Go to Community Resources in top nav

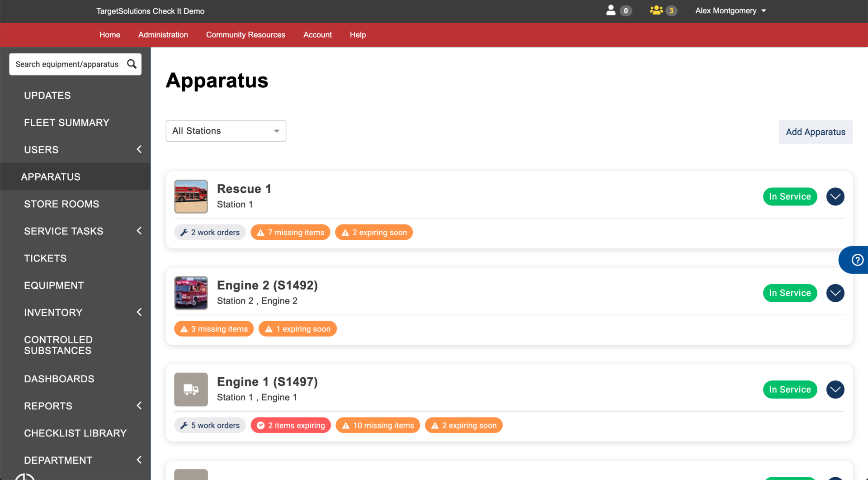pos(245,35)
